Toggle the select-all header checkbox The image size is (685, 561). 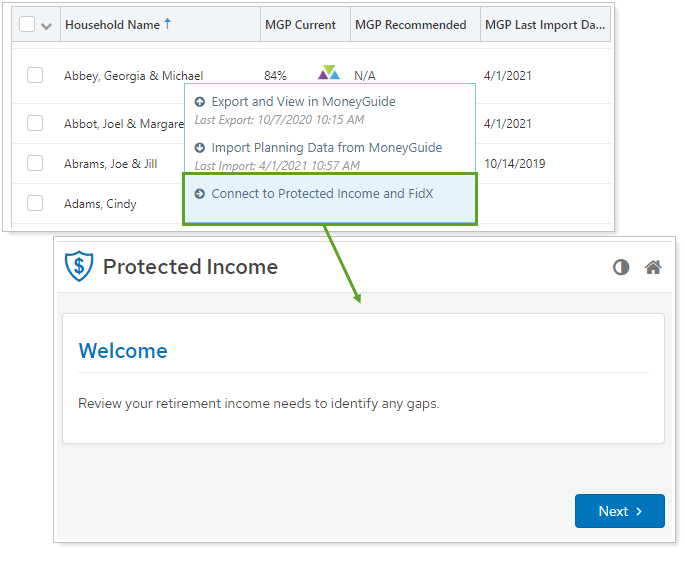27,25
